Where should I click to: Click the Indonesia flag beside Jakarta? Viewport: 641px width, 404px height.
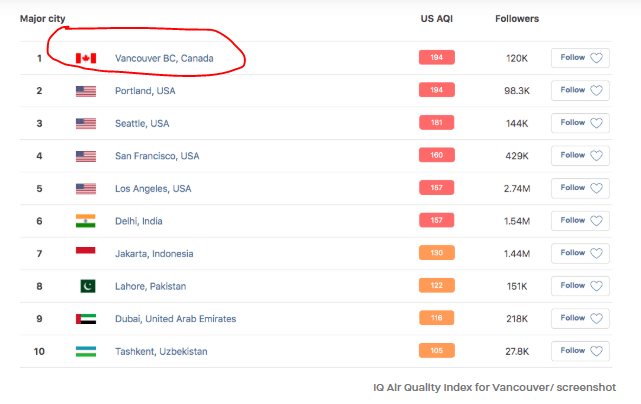click(x=86, y=253)
